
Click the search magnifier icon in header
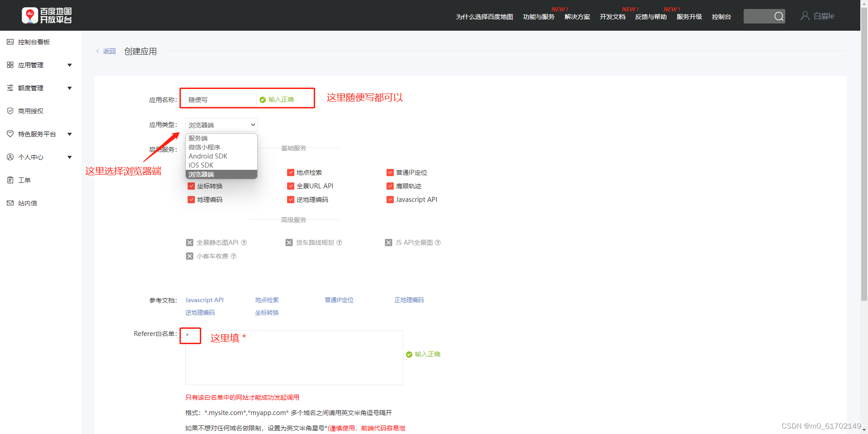tap(778, 16)
